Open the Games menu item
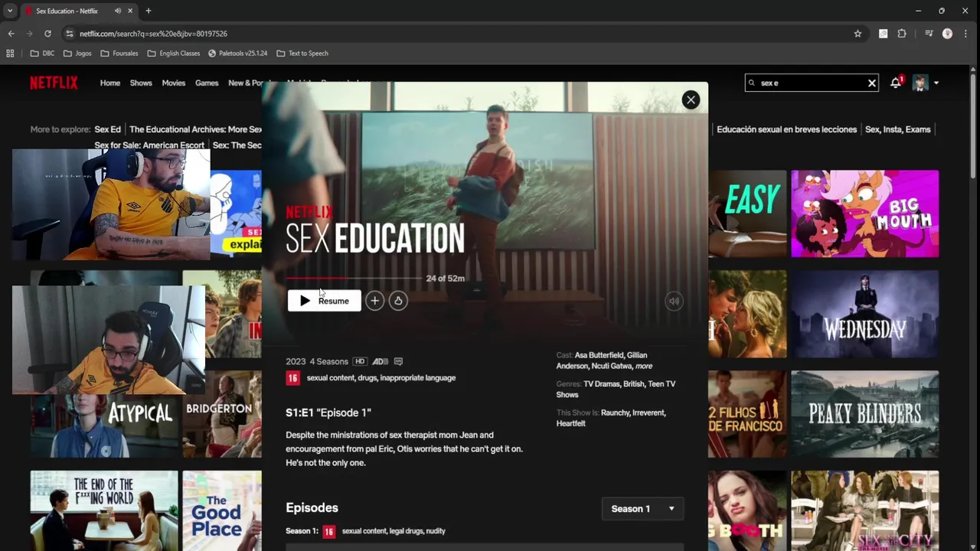Viewport: 980px width, 551px height. [x=207, y=83]
